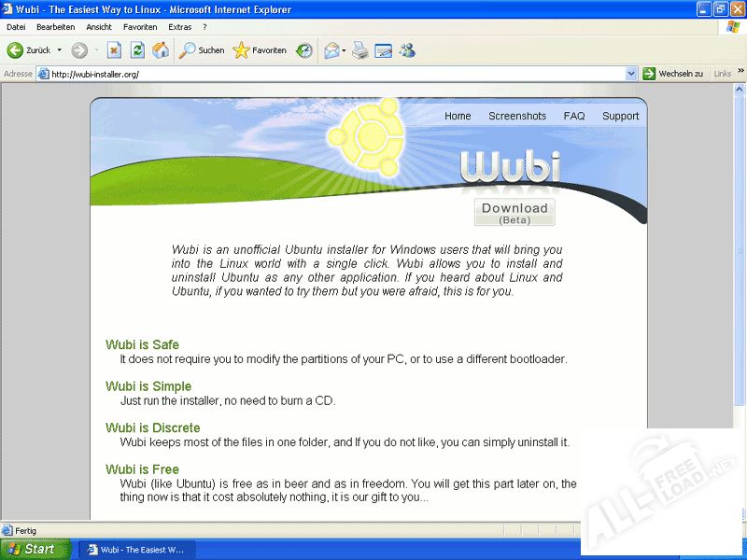
Task: Expand the mail icon dropdown arrow
Action: 344,50
